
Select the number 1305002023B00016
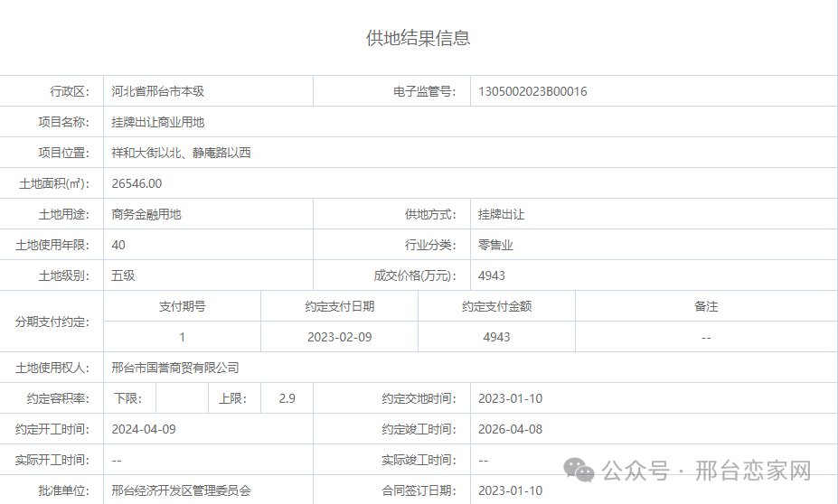pyautogui.click(x=532, y=91)
